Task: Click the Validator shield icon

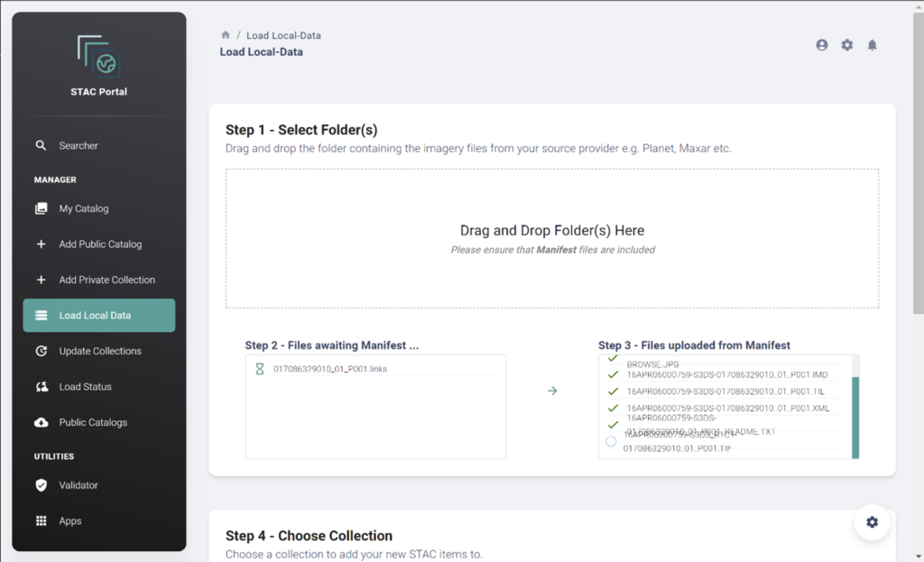Action: (x=41, y=485)
